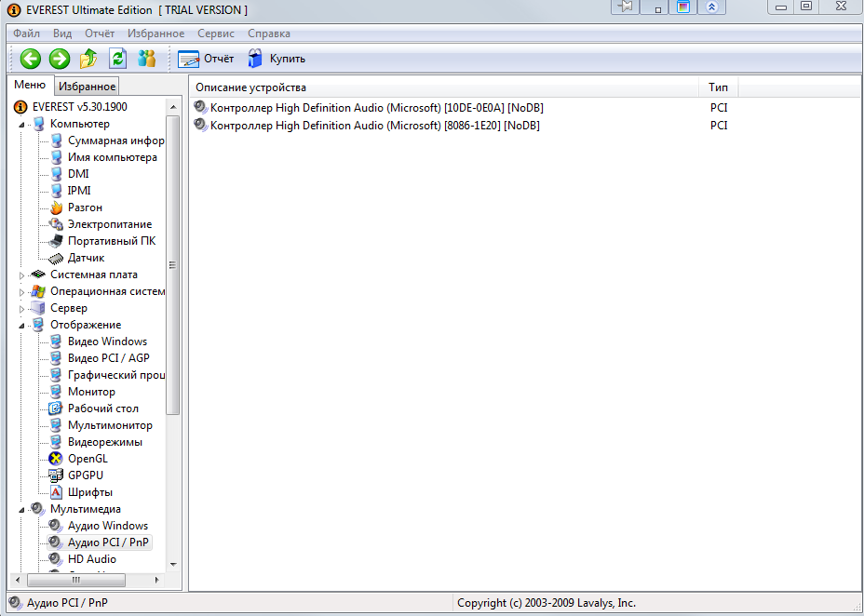Image resolution: width=864 pixels, height=616 pixels.
Task: Click the double-chevron title bar button
Action: (711, 7)
